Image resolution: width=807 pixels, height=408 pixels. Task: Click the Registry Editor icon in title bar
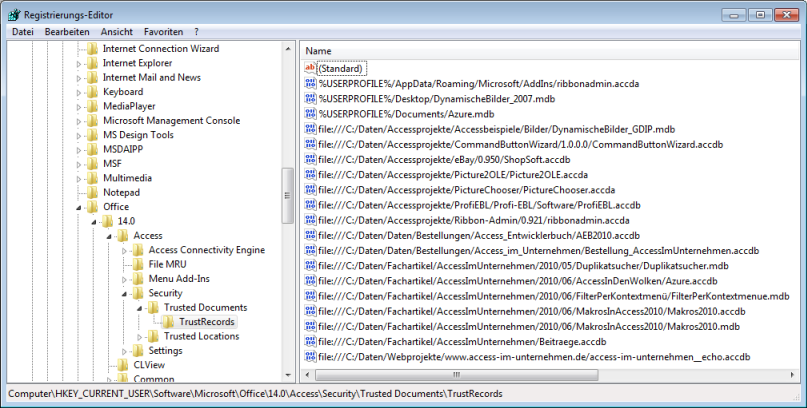[12, 14]
